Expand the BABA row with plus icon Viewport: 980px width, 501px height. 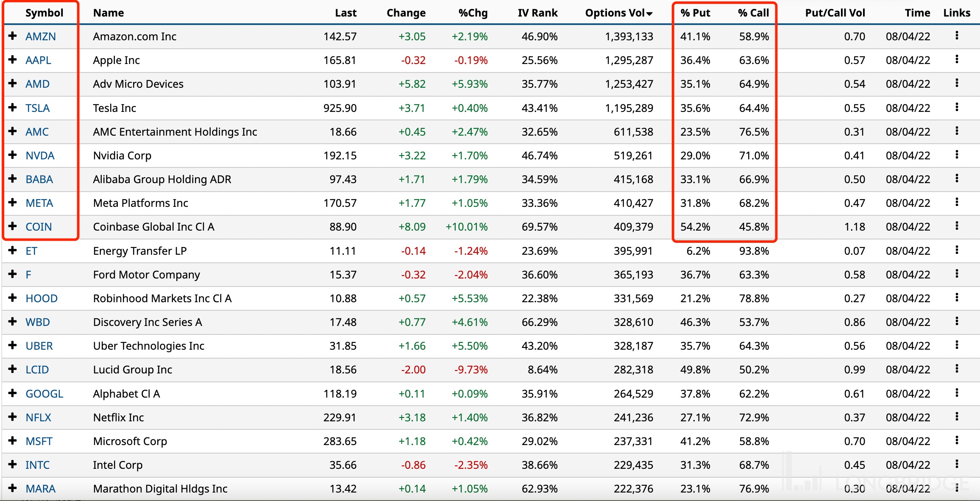[13, 178]
